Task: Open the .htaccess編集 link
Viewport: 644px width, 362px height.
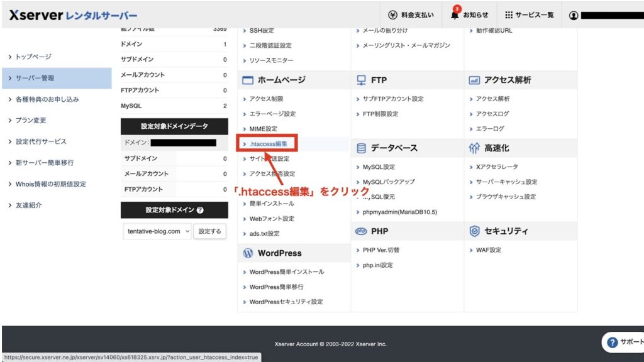Action: click(x=268, y=144)
